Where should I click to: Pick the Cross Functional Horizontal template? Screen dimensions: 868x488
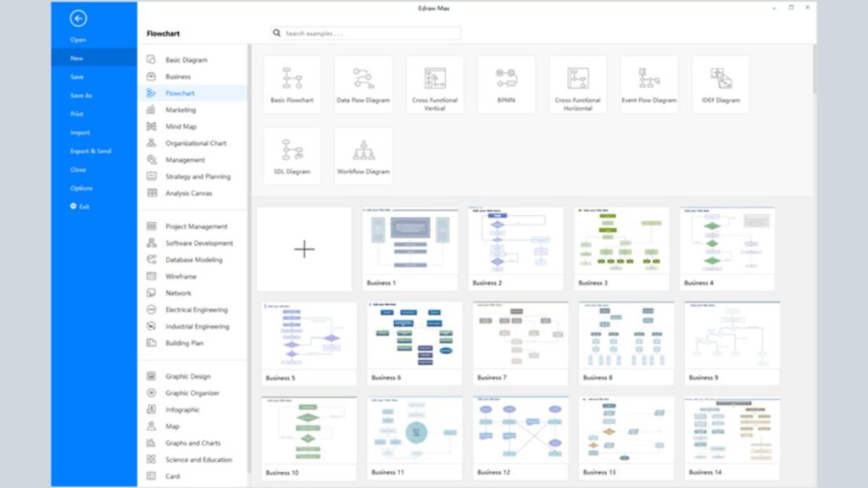coord(577,85)
